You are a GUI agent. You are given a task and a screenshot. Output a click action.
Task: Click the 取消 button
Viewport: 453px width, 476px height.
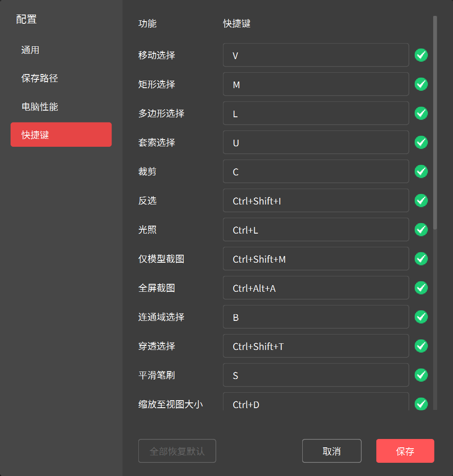coord(331,451)
